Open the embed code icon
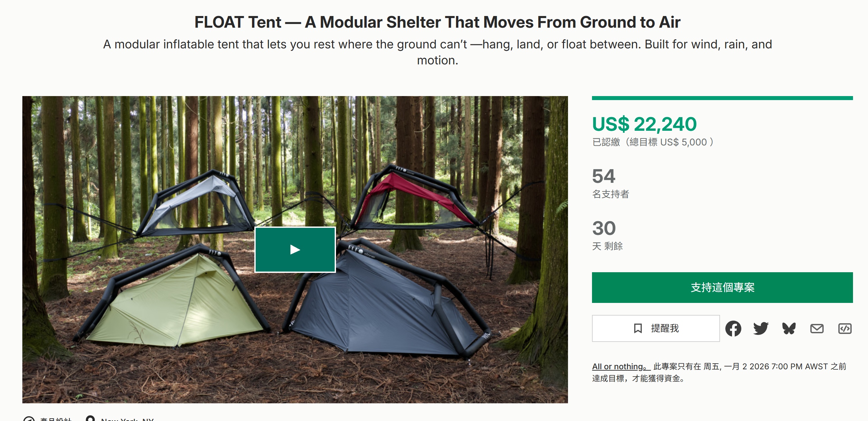The width and height of the screenshot is (868, 421). coord(845,328)
